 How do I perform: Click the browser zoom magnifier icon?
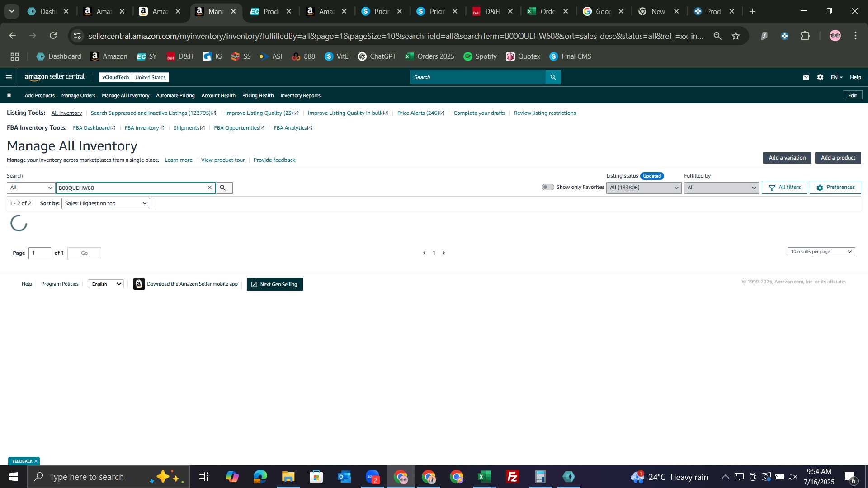coord(717,36)
